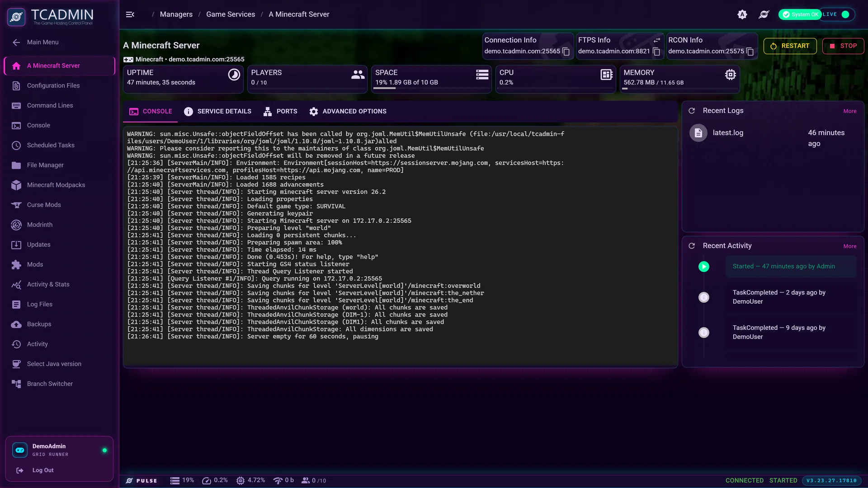This screenshot has width=868, height=488.
Task: Open File Manager in sidebar
Action: 60,165
